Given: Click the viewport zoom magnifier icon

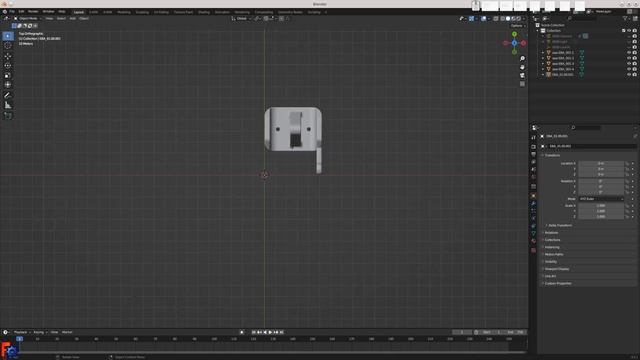Looking at the screenshot, I should (522, 59).
